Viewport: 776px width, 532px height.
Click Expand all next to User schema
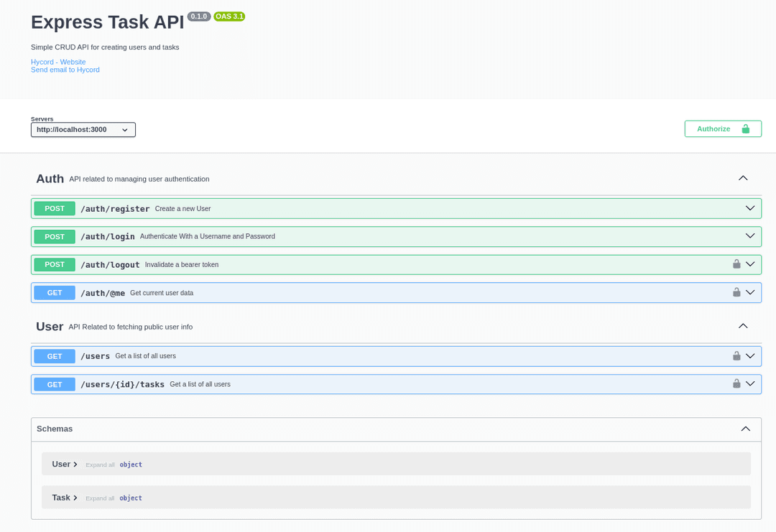[x=100, y=465]
